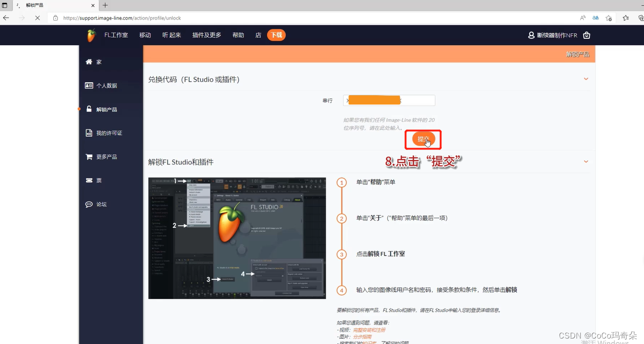644x344 pixels.
Task: Select 家 in the sidebar
Action: point(99,62)
